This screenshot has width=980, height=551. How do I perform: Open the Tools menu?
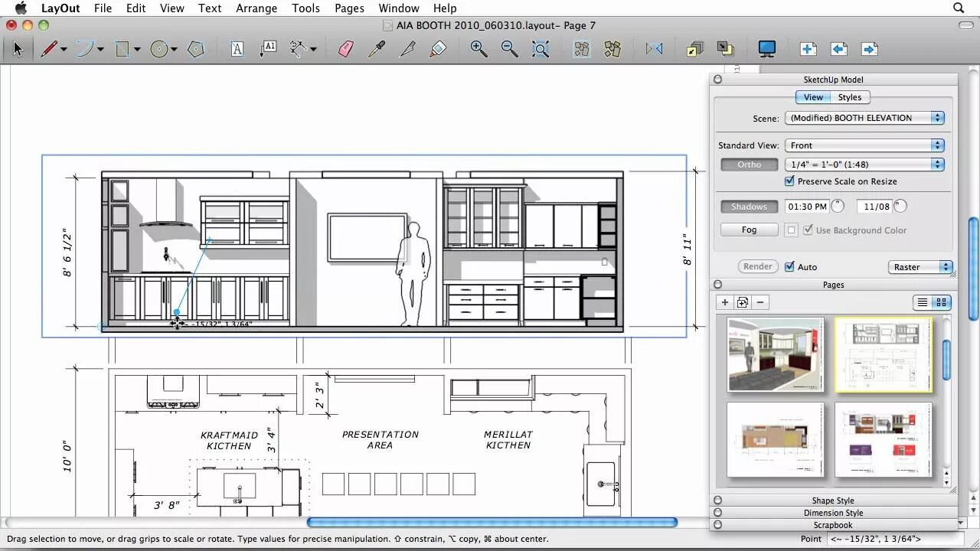[305, 8]
